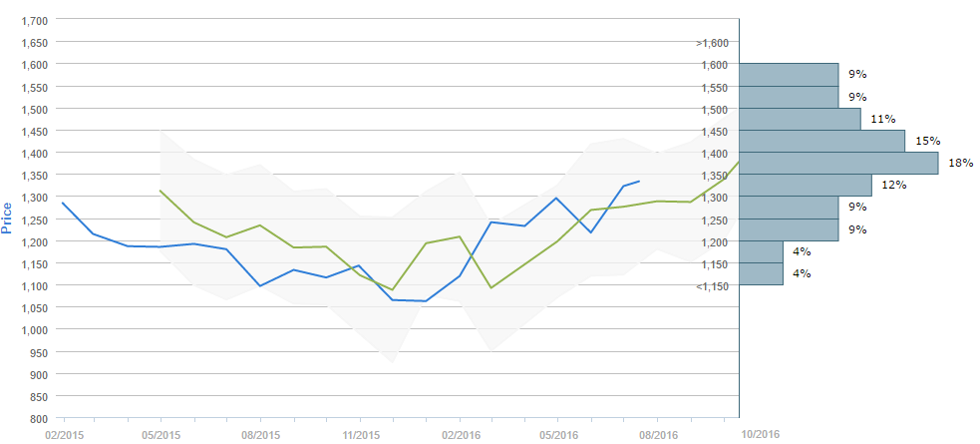Click the blue price line's final point

638,181
